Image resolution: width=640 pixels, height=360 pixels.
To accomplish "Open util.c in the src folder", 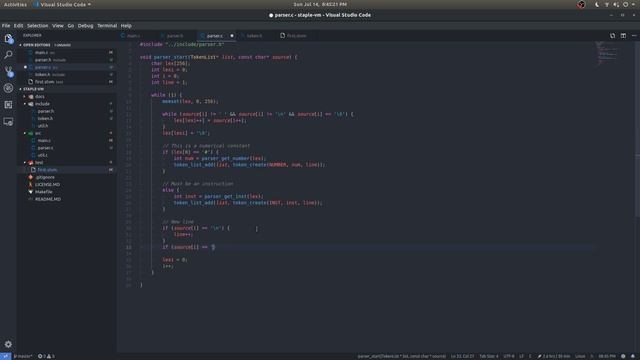I will pyautogui.click(x=67, y=156).
